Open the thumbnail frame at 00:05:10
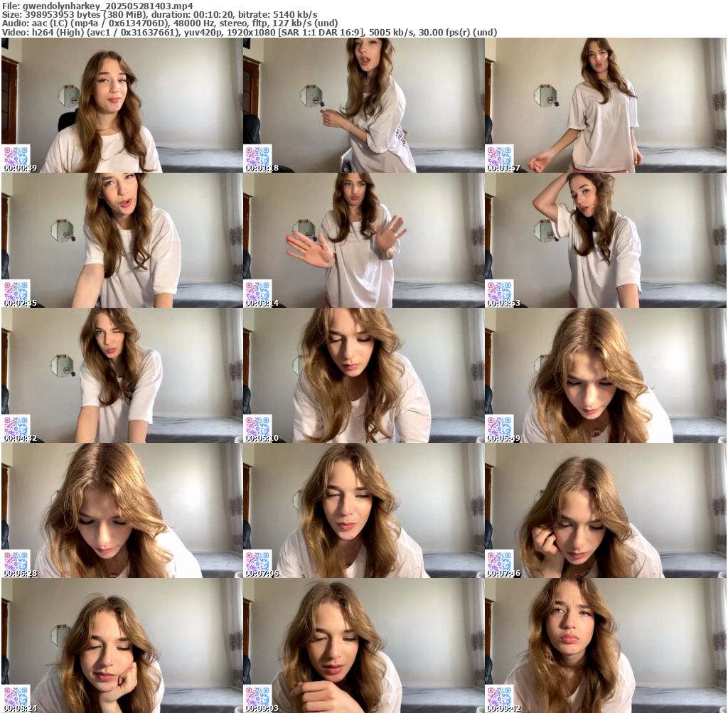 pyautogui.click(x=363, y=375)
